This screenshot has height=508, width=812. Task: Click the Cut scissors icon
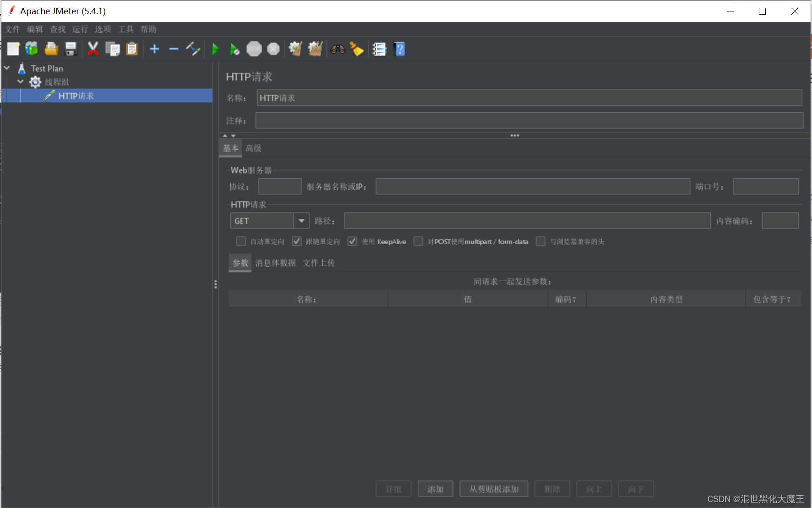(x=93, y=49)
